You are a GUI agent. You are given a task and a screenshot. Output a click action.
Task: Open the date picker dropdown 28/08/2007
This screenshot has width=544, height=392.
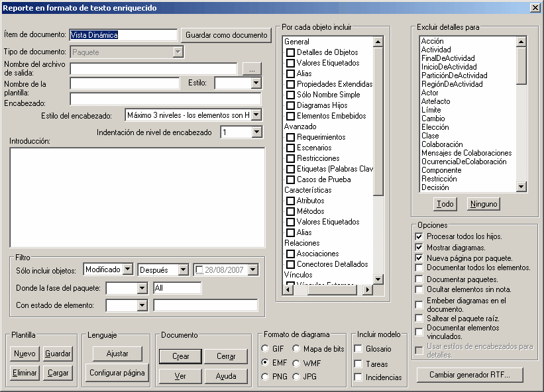pyautogui.click(x=253, y=269)
